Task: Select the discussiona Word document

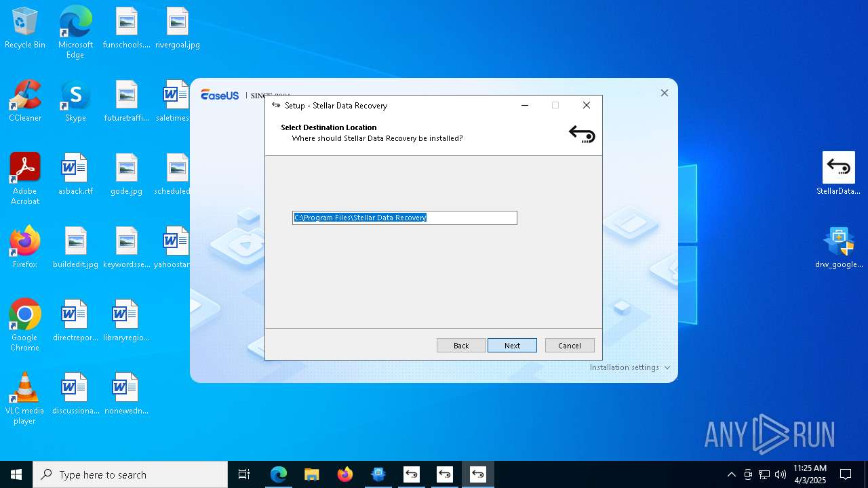Action: pyautogui.click(x=75, y=394)
